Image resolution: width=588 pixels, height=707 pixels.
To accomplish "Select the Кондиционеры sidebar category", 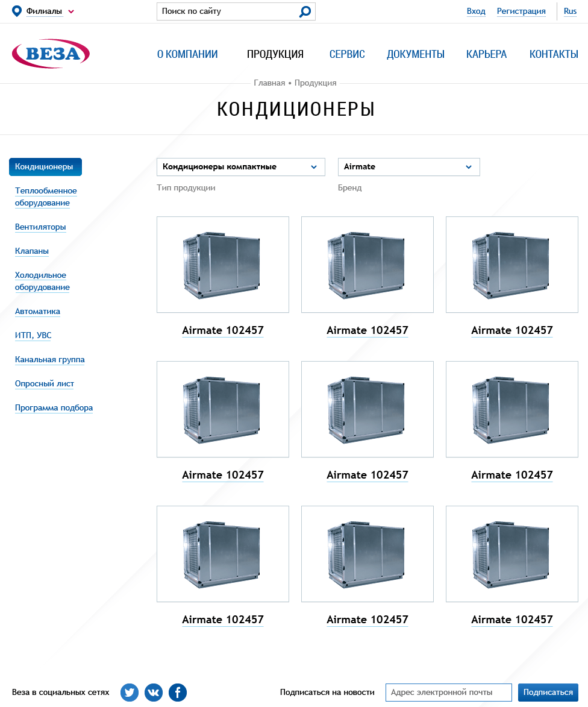I will tap(45, 167).
